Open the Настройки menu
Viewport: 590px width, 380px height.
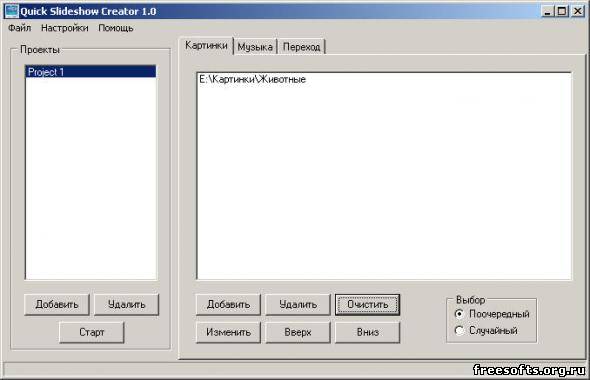tap(65, 28)
